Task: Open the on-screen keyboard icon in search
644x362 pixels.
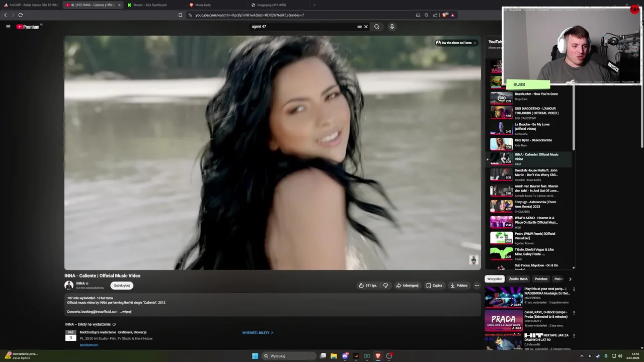Action: 359,27
